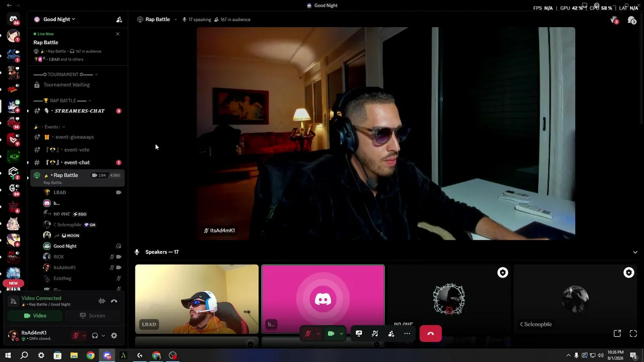Enter full screen mode
This screenshot has width=644, height=362.
point(633,334)
